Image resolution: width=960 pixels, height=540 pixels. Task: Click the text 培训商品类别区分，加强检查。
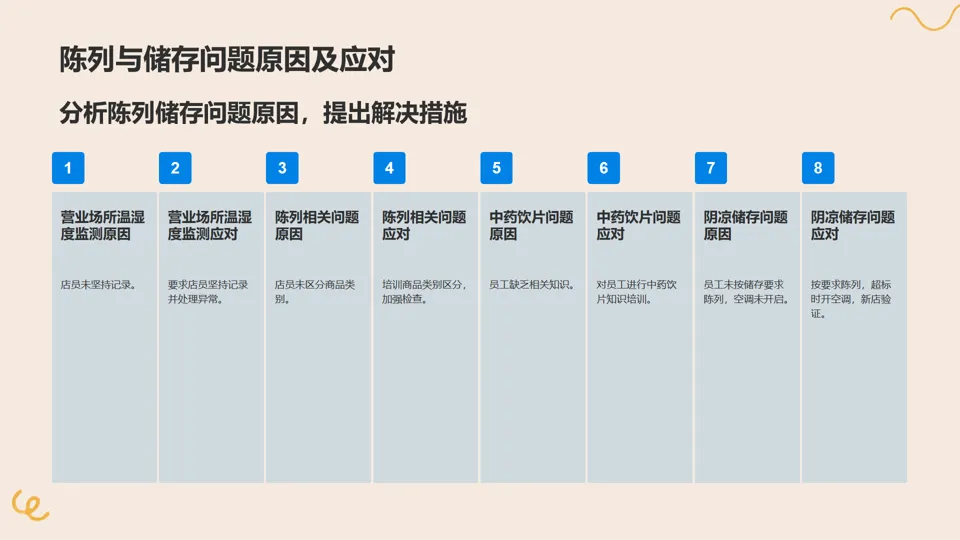[x=424, y=292]
